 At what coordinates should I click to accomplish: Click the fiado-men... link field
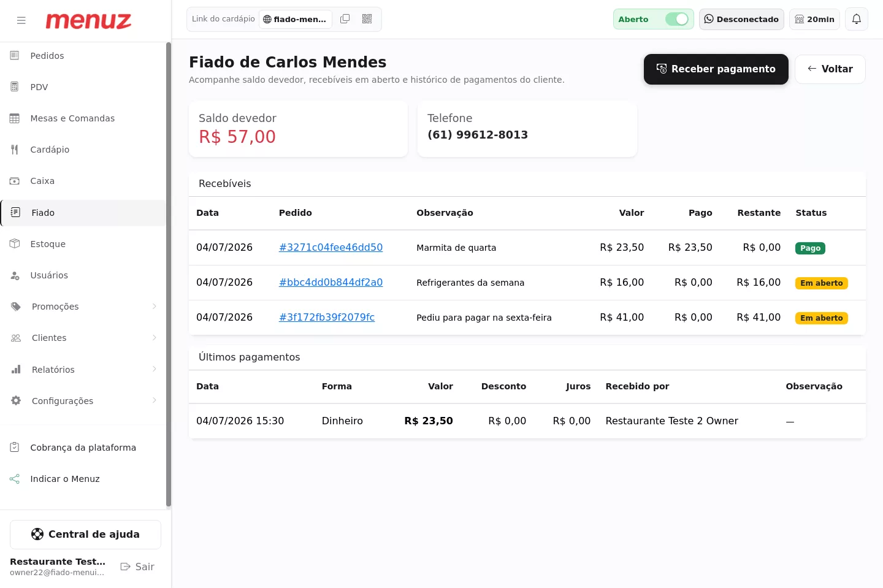(x=296, y=20)
